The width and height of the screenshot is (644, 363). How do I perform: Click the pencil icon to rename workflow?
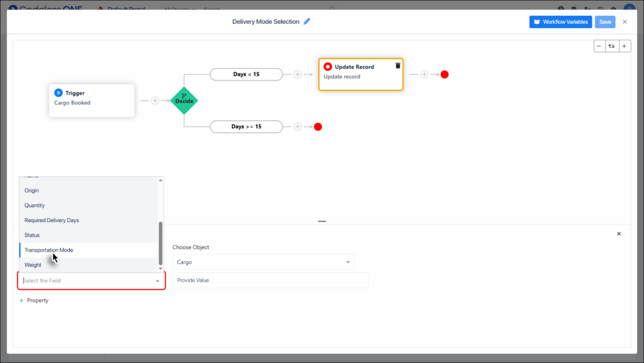click(307, 21)
